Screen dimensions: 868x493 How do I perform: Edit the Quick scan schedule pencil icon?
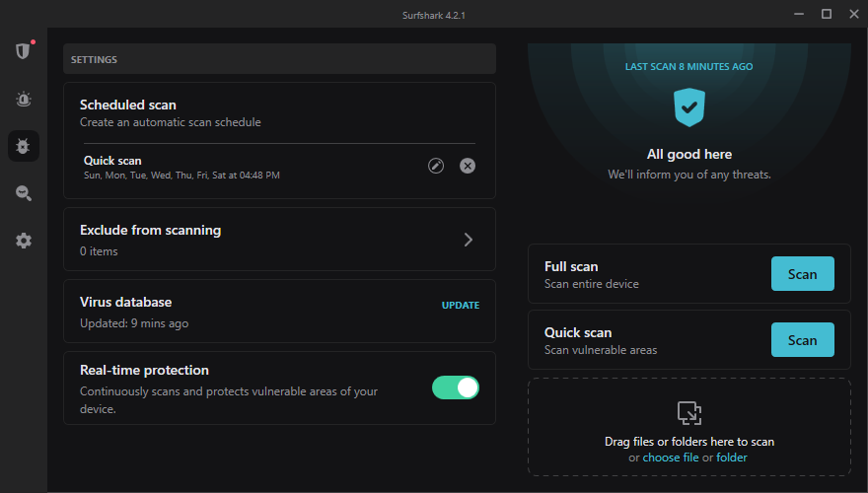pyautogui.click(x=436, y=166)
